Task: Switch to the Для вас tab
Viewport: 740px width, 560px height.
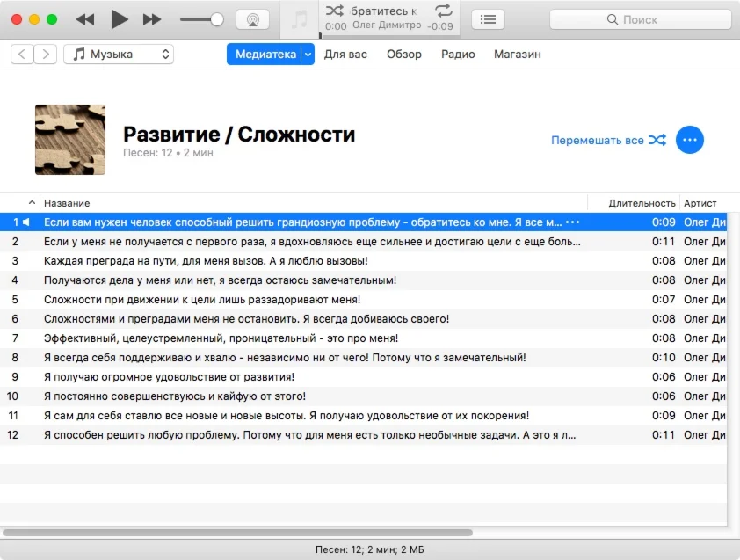Action: click(x=345, y=55)
